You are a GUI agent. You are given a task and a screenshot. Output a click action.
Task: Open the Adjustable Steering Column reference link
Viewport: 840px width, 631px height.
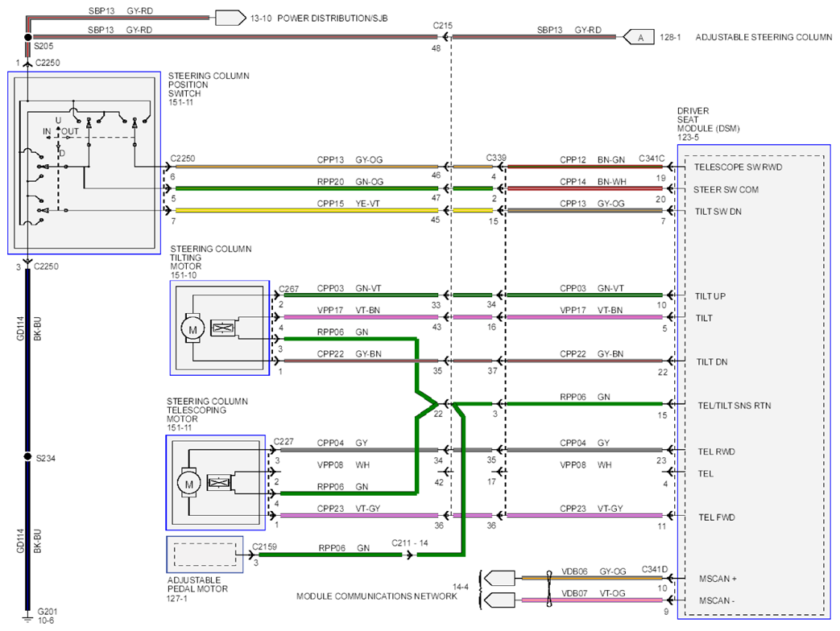click(763, 38)
